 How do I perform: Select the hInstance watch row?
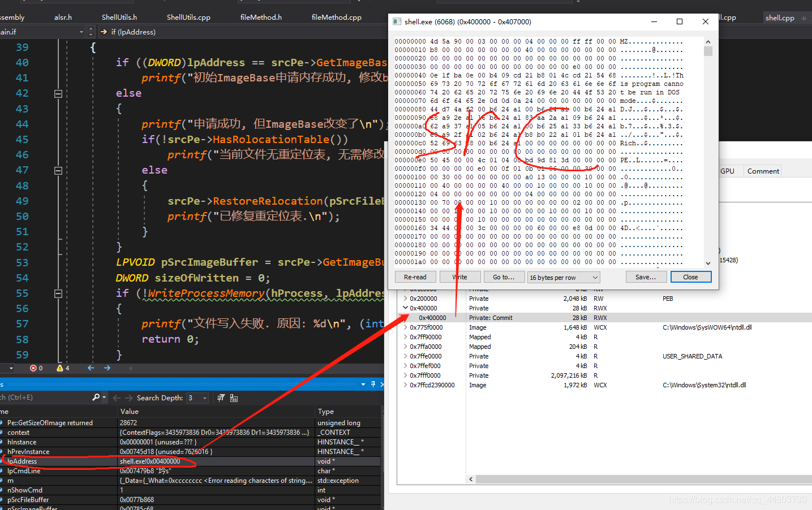(190, 442)
